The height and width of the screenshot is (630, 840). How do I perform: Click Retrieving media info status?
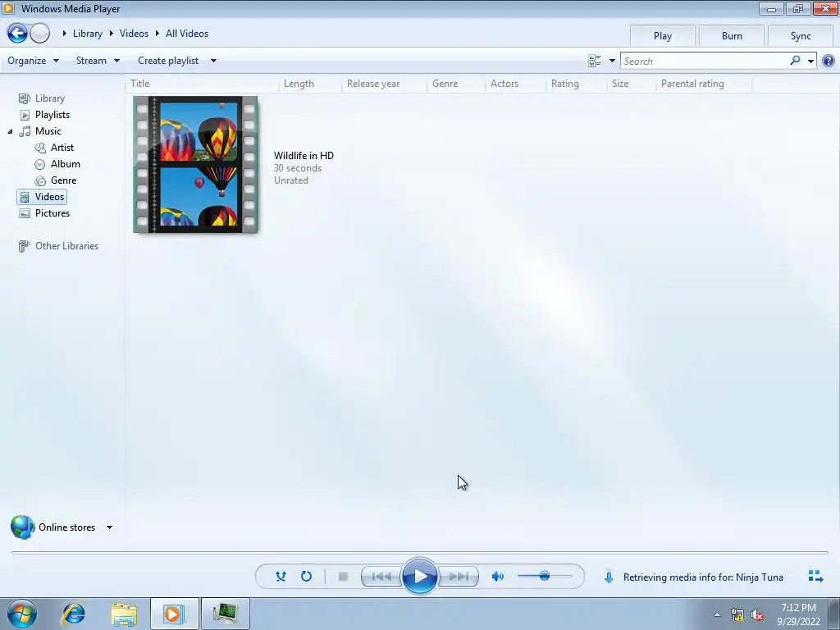pos(703,577)
